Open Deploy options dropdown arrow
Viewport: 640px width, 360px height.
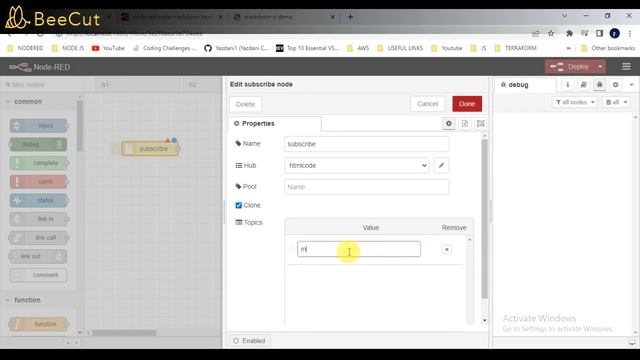click(600, 67)
